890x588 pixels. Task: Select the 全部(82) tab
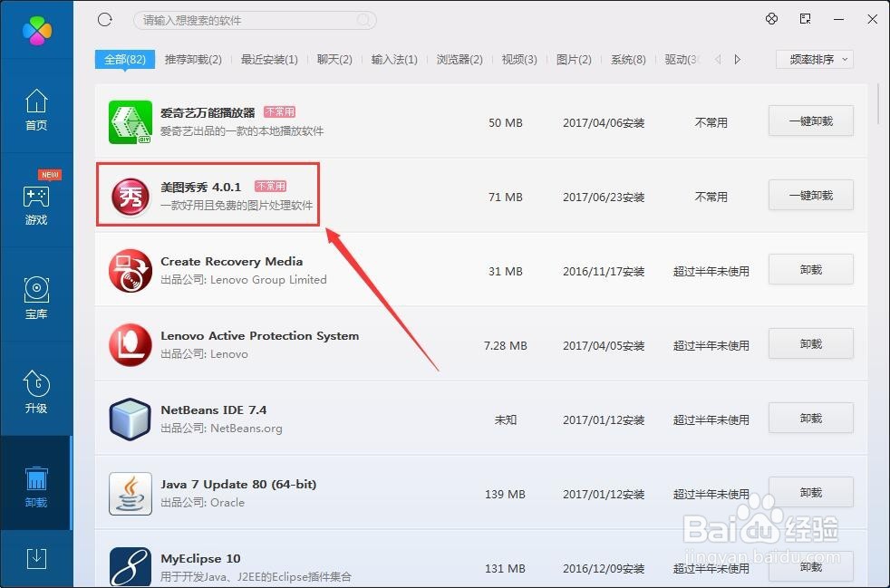[125, 59]
